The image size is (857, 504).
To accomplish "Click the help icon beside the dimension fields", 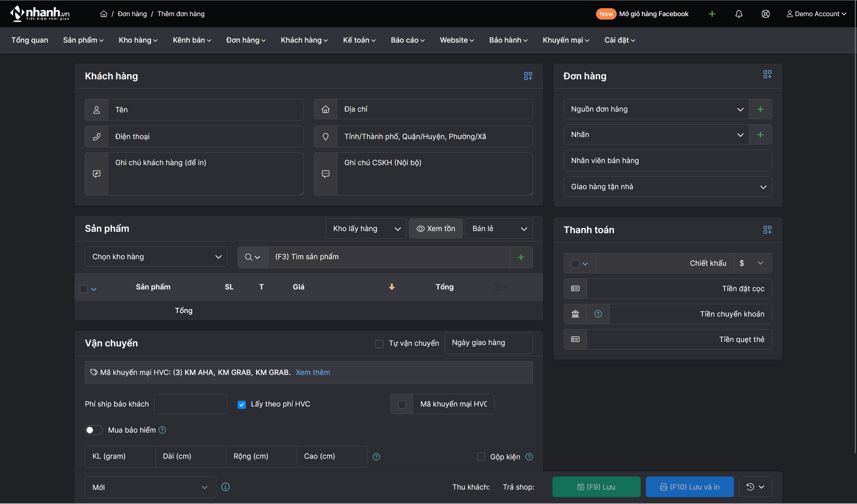I will coord(377,457).
